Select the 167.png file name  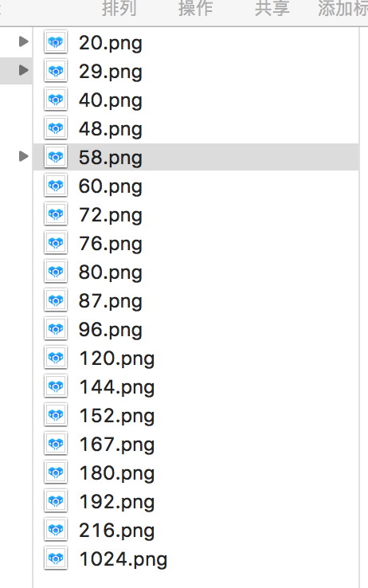pos(117,445)
